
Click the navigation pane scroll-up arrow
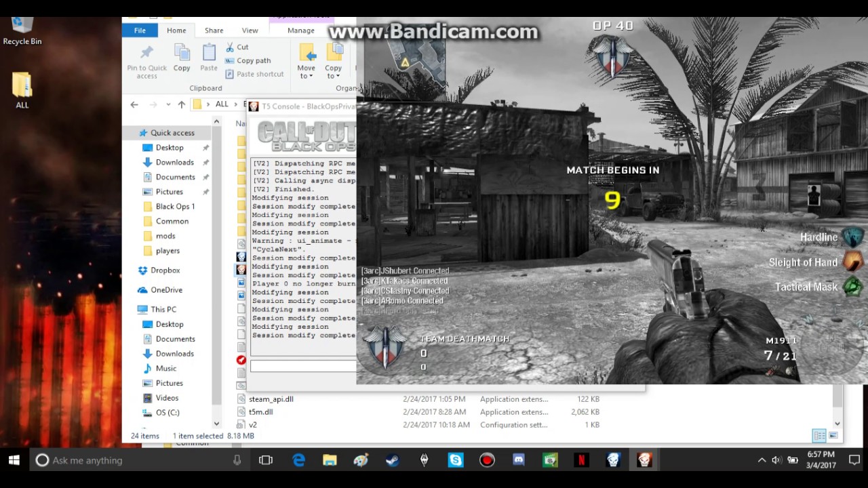click(x=216, y=121)
